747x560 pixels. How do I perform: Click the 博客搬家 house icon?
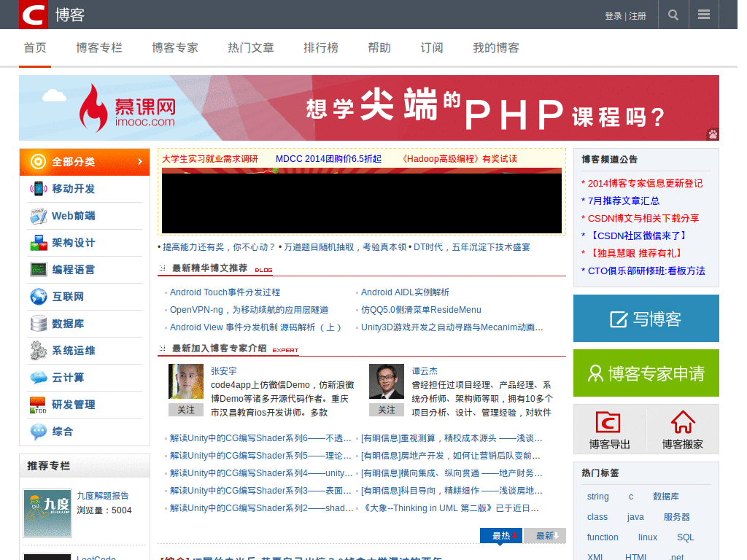tap(683, 422)
